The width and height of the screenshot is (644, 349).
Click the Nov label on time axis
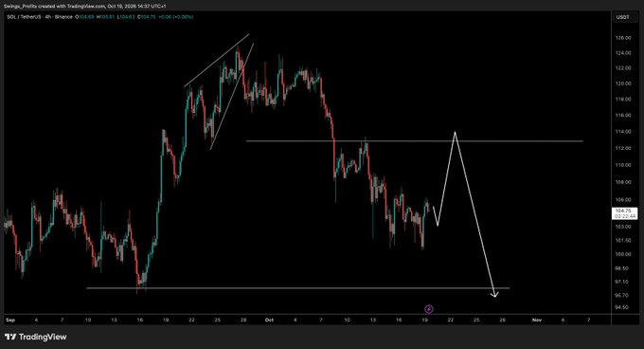[537, 320]
